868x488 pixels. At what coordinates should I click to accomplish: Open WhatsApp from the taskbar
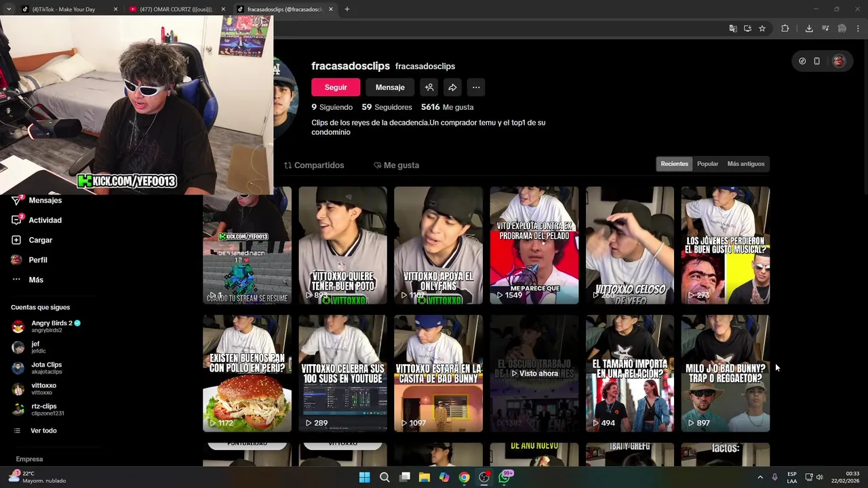505,477
